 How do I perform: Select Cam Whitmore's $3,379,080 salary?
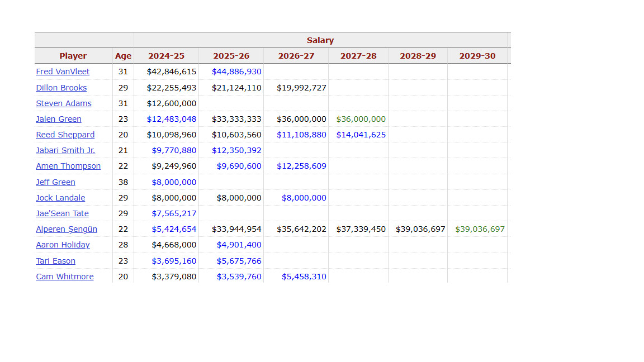(x=174, y=277)
